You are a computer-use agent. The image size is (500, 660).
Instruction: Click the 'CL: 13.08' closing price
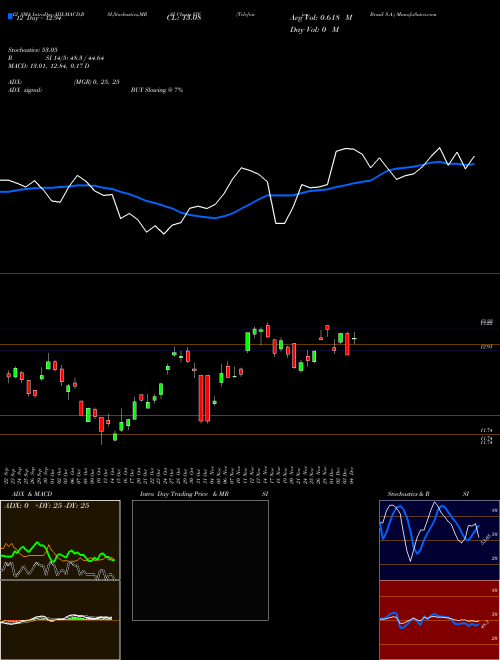coord(184,18)
